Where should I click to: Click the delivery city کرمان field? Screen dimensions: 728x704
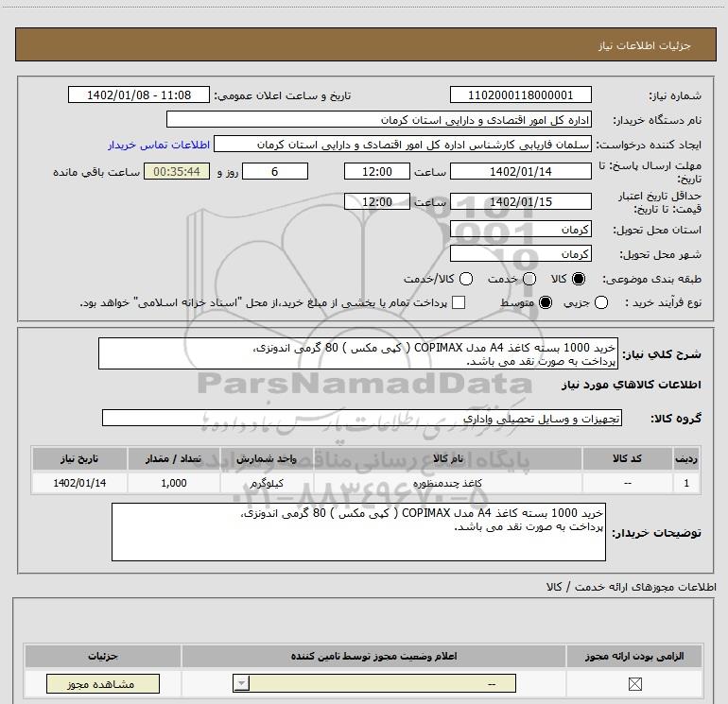tap(520, 254)
